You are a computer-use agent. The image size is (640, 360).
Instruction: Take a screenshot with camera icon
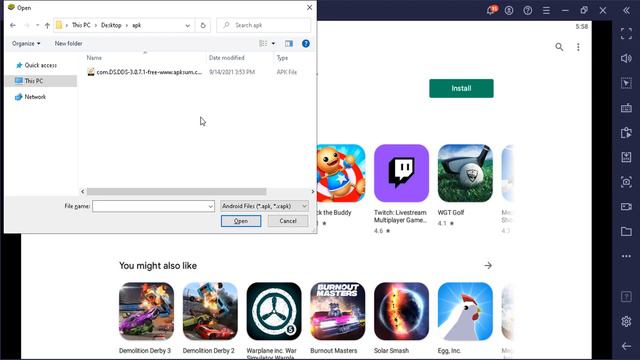[626, 182]
